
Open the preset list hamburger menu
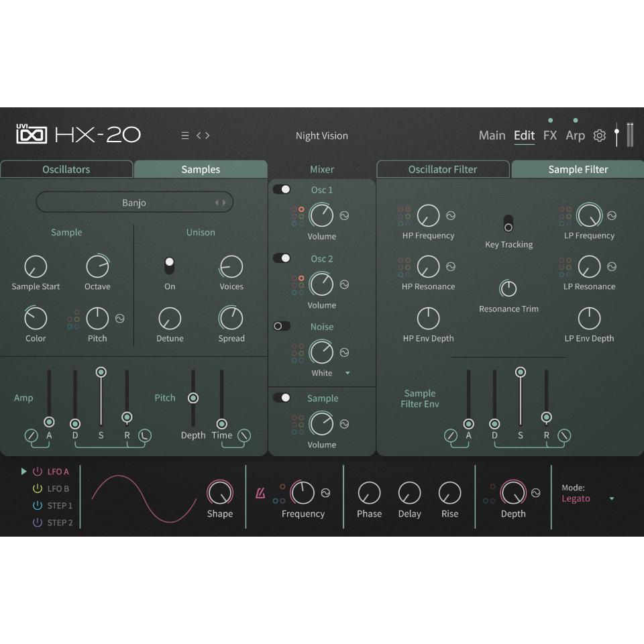tap(185, 136)
